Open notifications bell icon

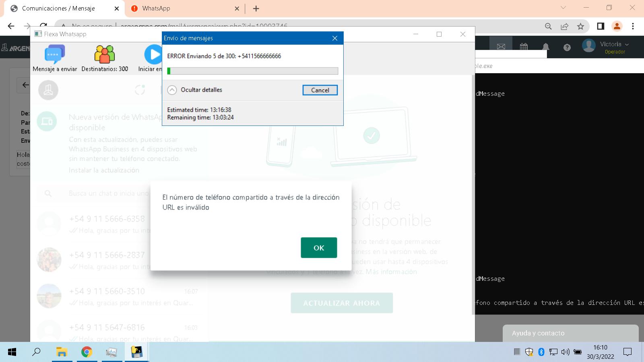(546, 47)
